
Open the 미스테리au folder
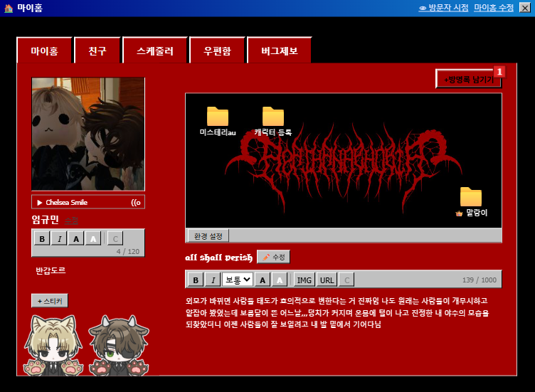[x=218, y=121]
